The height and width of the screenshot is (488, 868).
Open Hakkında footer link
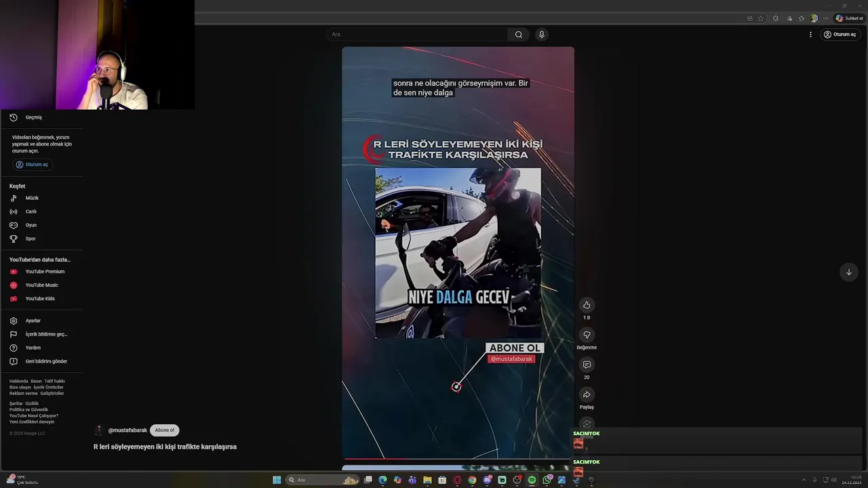[x=19, y=382]
